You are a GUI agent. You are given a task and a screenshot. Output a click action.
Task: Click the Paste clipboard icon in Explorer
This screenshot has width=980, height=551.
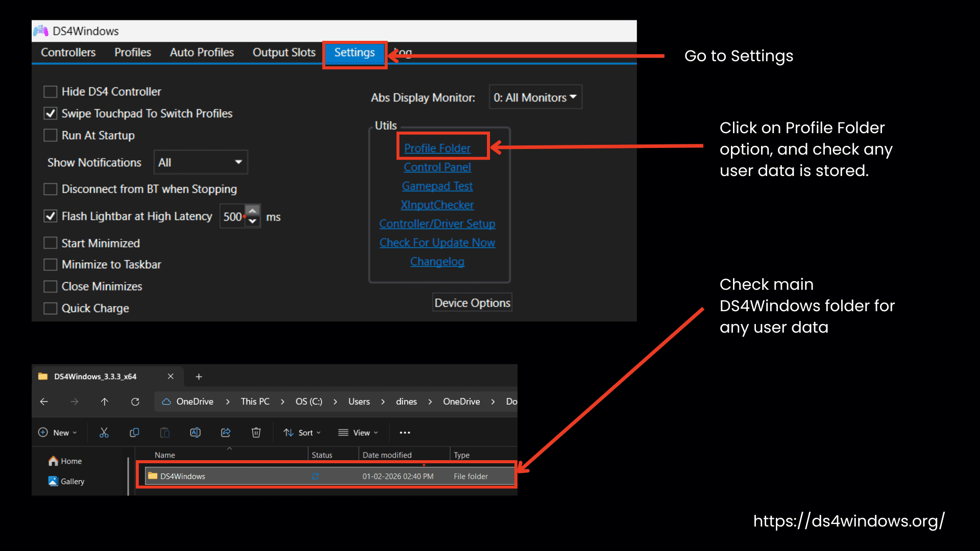[x=164, y=433]
